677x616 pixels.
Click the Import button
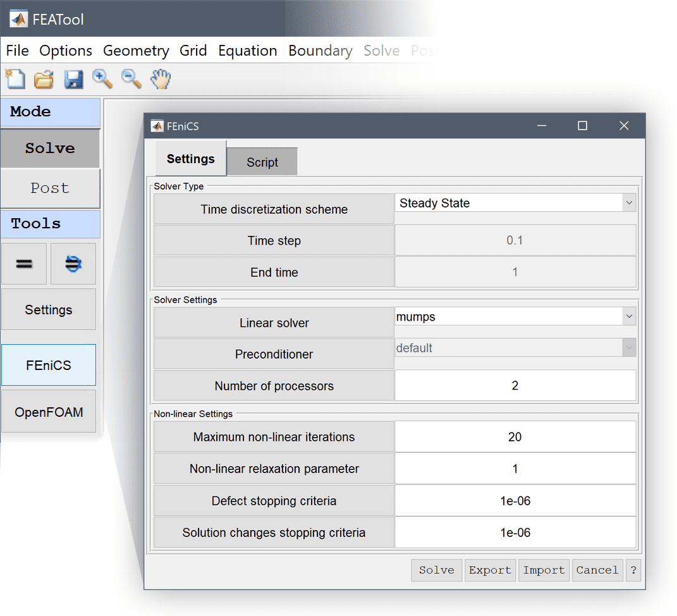(x=544, y=570)
